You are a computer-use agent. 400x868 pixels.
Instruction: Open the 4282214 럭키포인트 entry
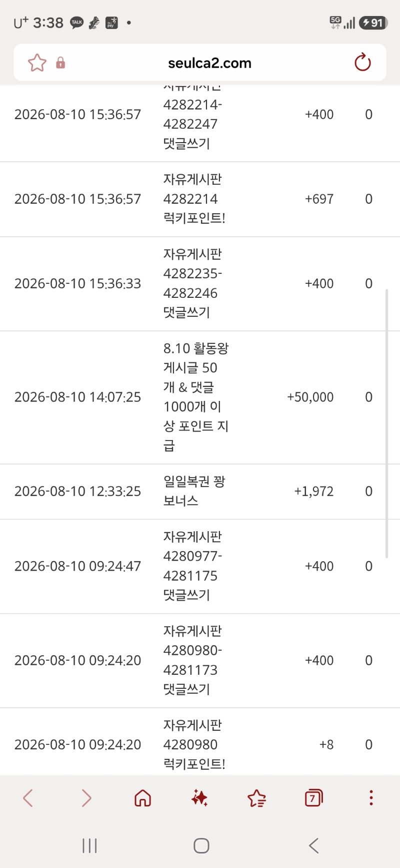pyautogui.click(x=200, y=199)
